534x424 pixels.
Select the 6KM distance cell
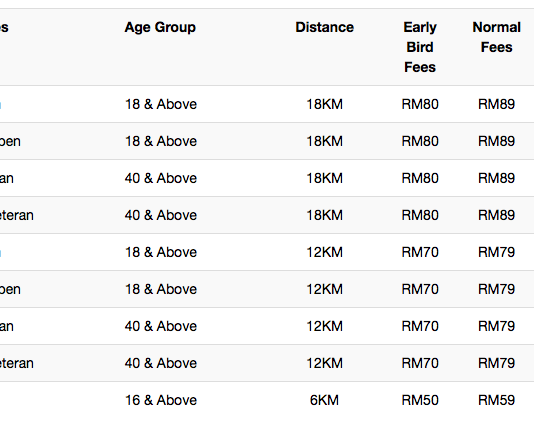click(325, 400)
